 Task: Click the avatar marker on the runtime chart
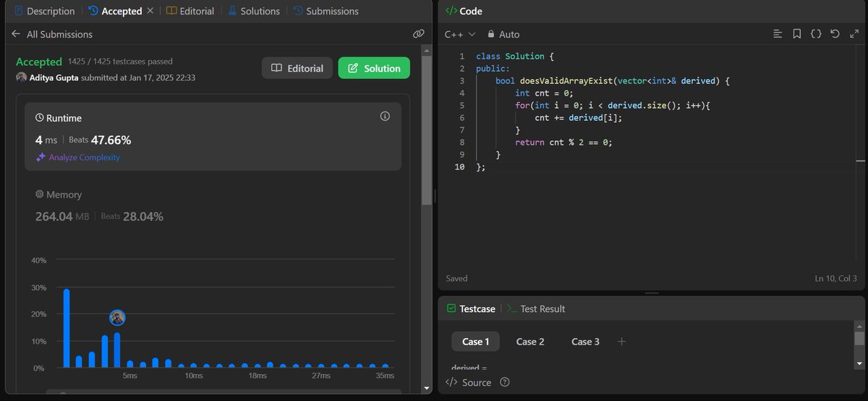[x=117, y=317]
